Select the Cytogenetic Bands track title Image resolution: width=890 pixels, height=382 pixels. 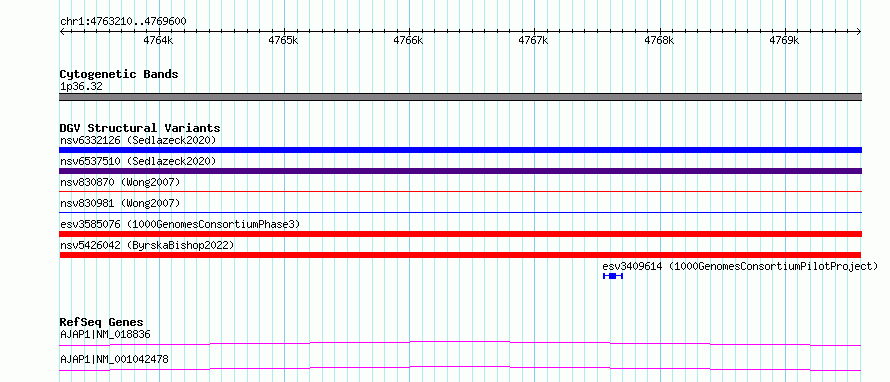[119, 74]
